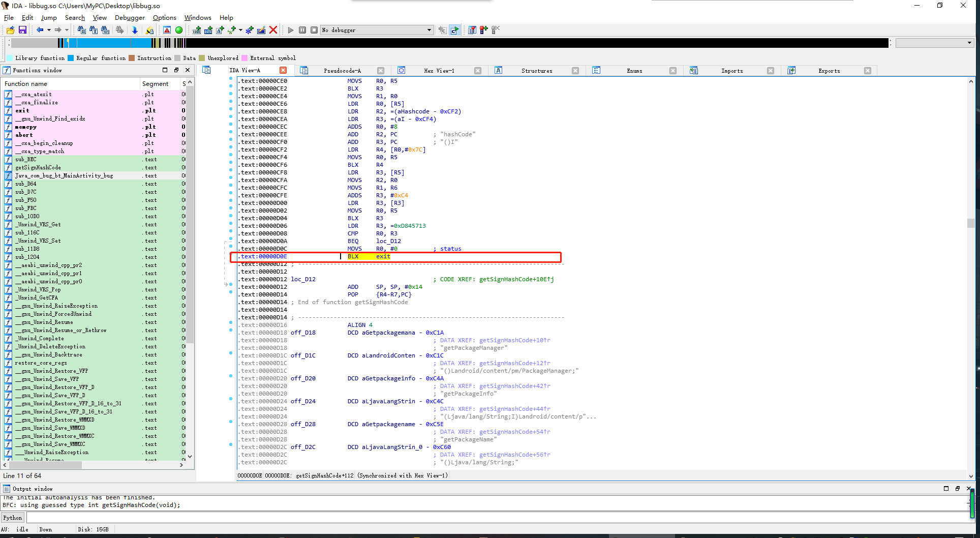Sort by Function name column header

click(x=71, y=84)
